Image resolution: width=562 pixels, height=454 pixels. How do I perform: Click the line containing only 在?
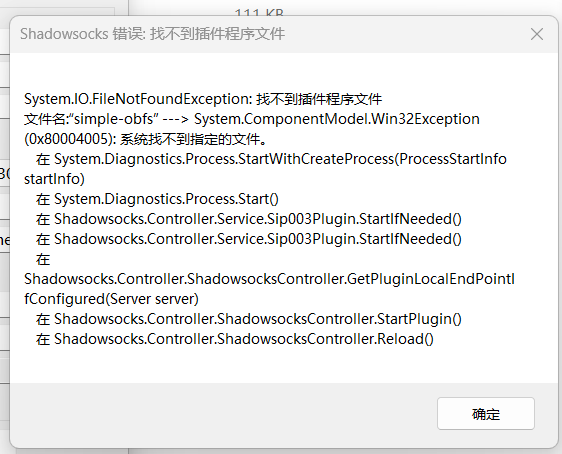[43, 259]
